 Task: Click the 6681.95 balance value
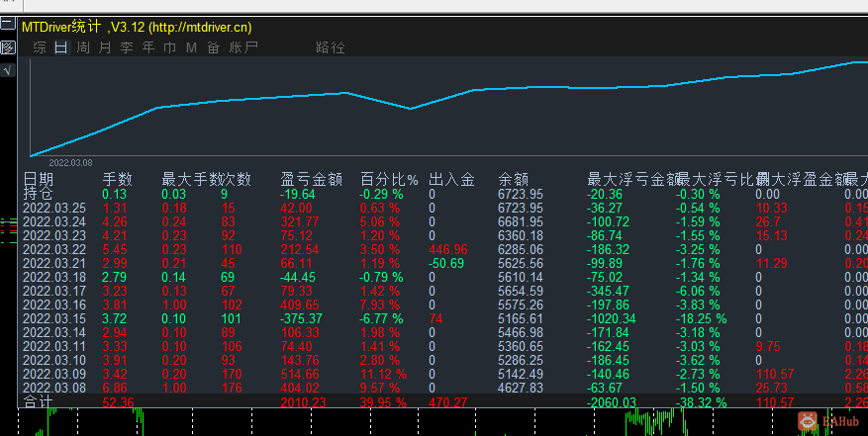pyautogui.click(x=521, y=221)
